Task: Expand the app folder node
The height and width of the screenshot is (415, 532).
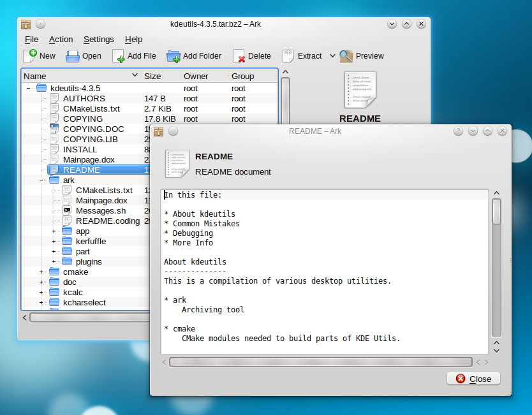Action: tap(54, 231)
